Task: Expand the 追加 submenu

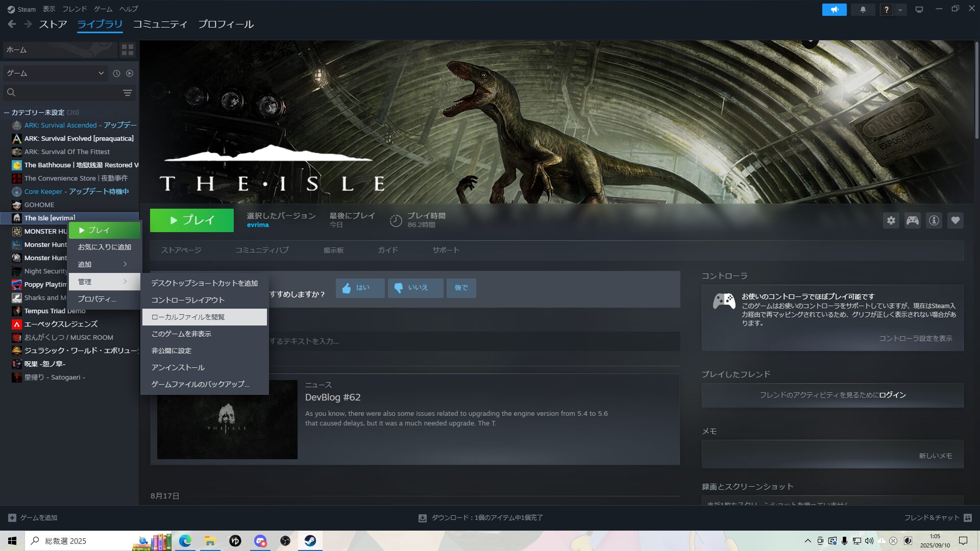Action: (104, 264)
